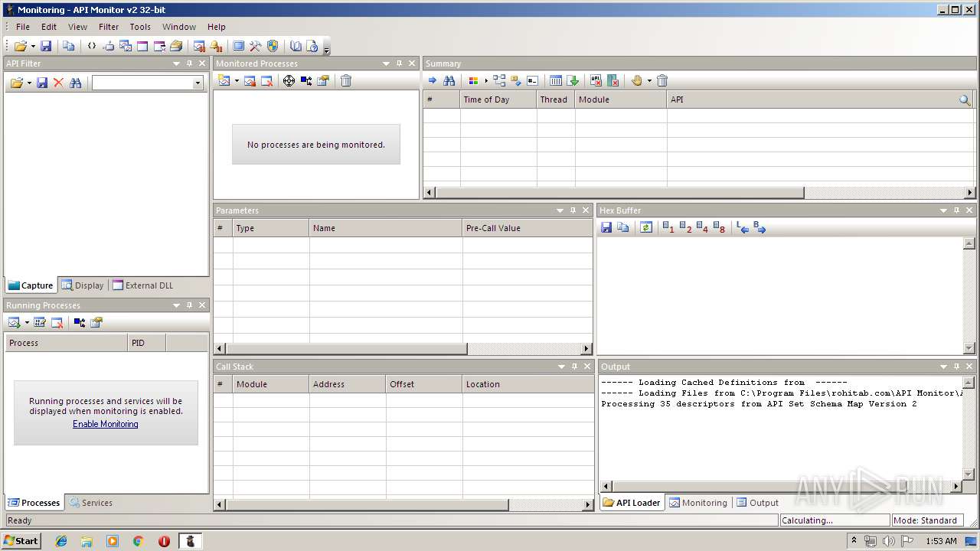980x551 pixels.
Task: Select 4-byte view icon in Hex Buffer
Action: click(x=702, y=227)
